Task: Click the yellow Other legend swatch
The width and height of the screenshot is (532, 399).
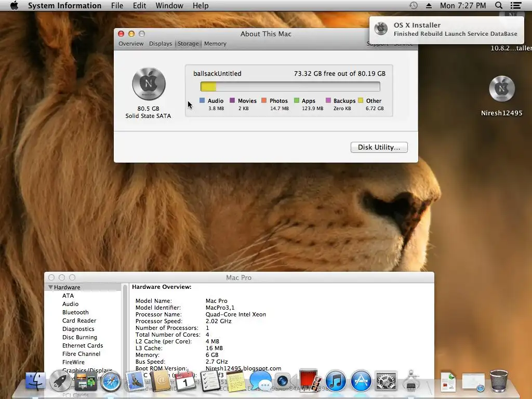Action: coord(361,100)
